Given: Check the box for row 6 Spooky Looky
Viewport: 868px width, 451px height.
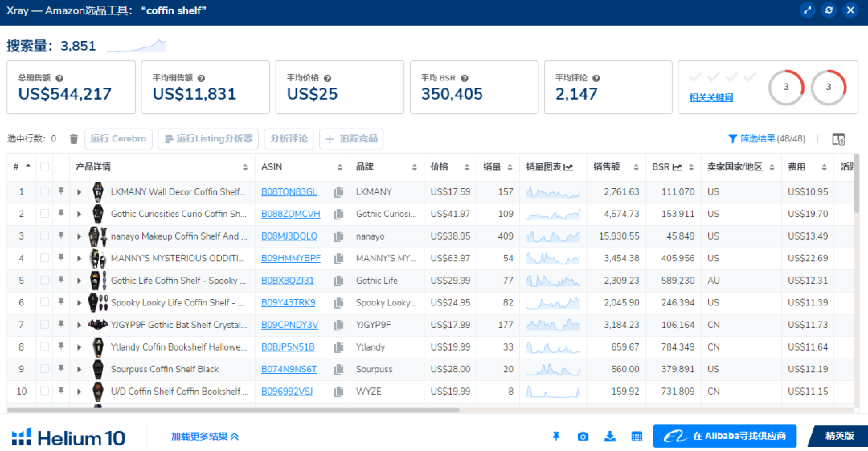Looking at the screenshot, I should [44, 302].
